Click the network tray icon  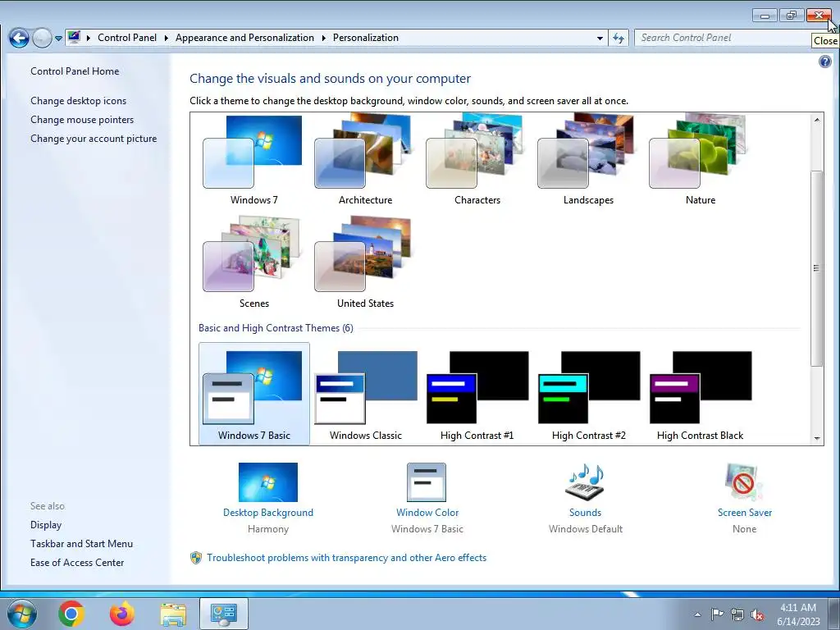(737, 614)
